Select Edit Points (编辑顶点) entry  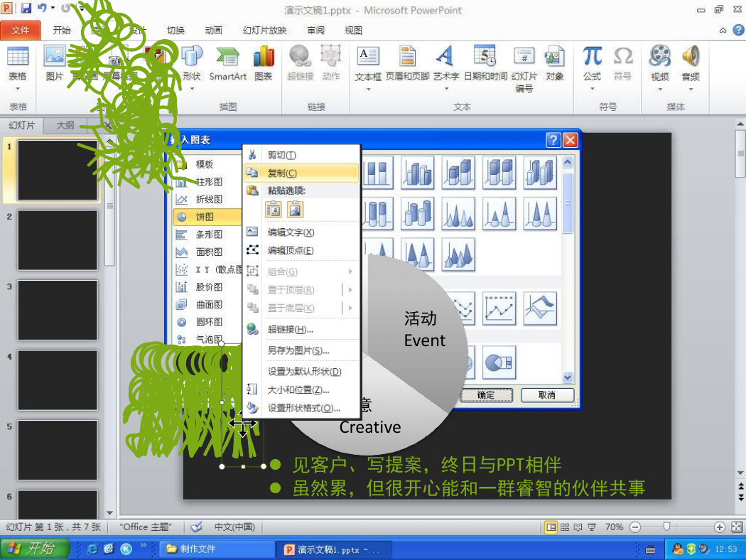click(x=301, y=250)
